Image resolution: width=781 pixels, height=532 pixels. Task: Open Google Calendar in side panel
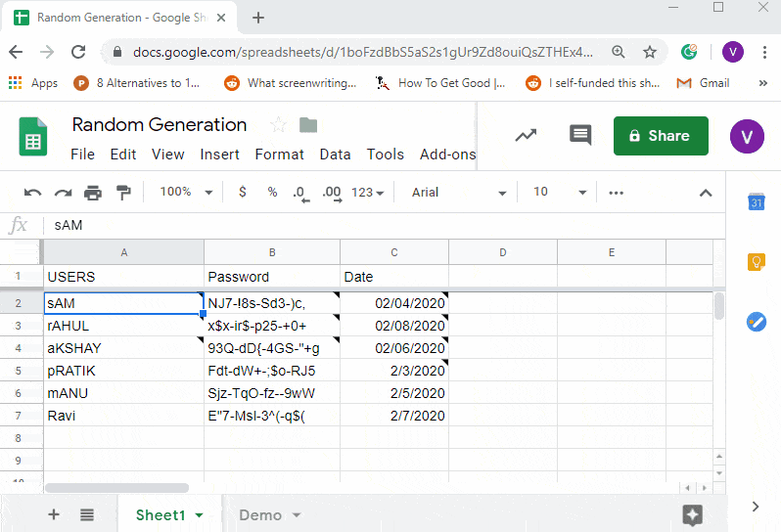756,202
